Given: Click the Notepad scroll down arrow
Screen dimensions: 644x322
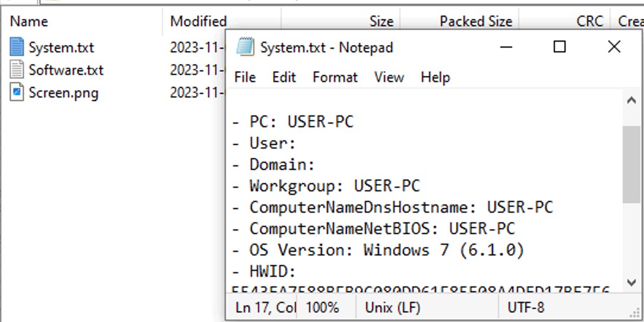Looking at the screenshot, I should tap(632, 282).
